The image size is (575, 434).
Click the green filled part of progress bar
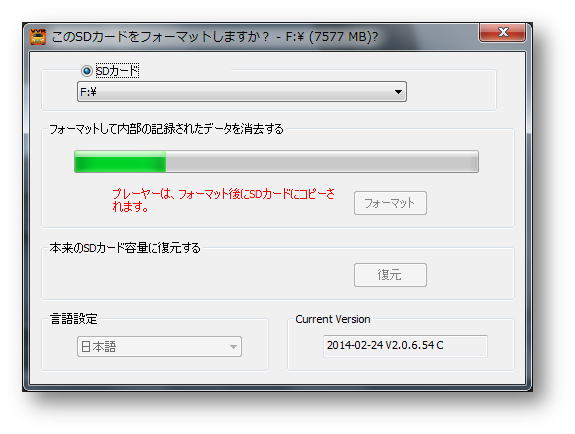(x=120, y=161)
